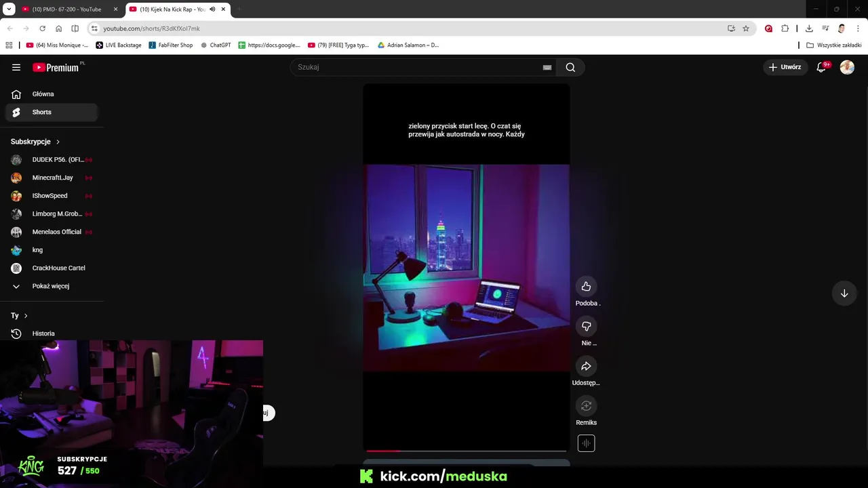Viewport: 868px width, 488px height.
Task: Open Adrian Salamon bookmark
Action: tap(408, 45)
